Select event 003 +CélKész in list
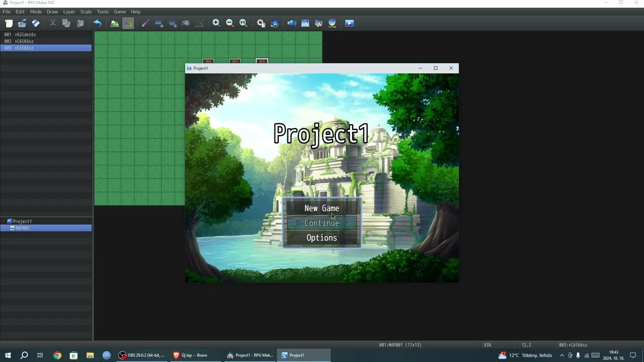 pyautogui.click(x=46, y=48)
